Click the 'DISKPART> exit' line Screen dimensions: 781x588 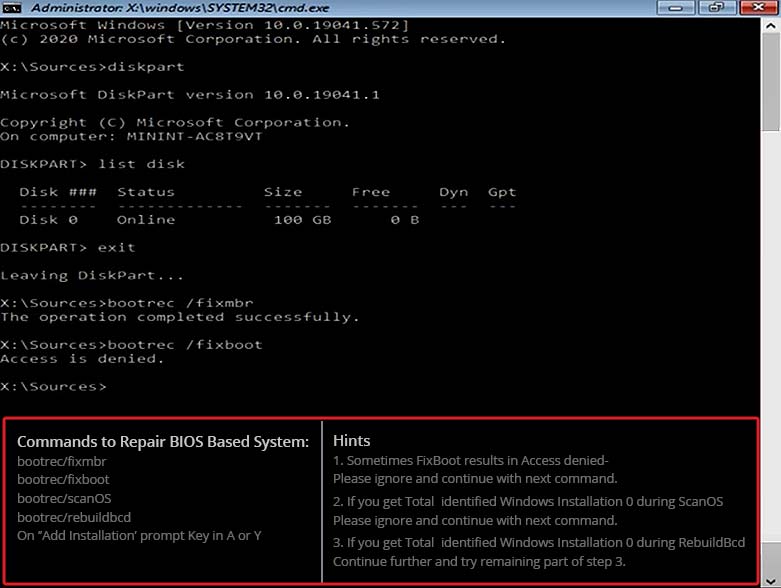point(68,247)
